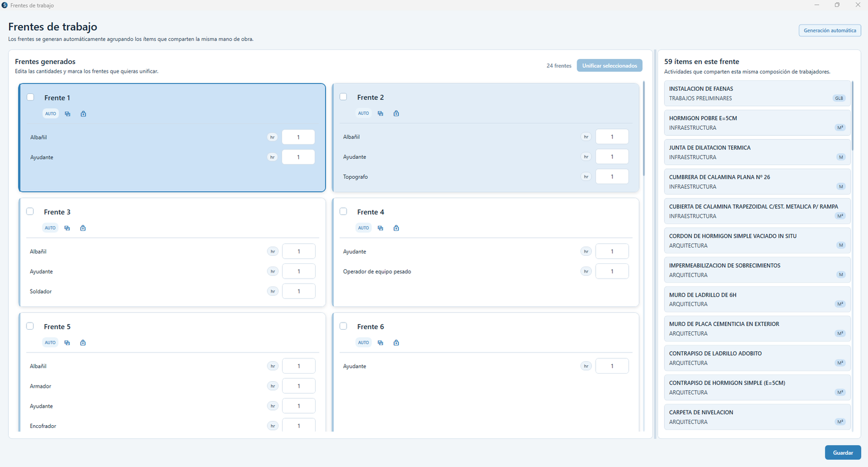The width and height of the screenshot is (868, 467).
Task: Click the IMPERMEABILIZACION DE SOBRECIMIENTOS item
Action: [x=757, y=270]
